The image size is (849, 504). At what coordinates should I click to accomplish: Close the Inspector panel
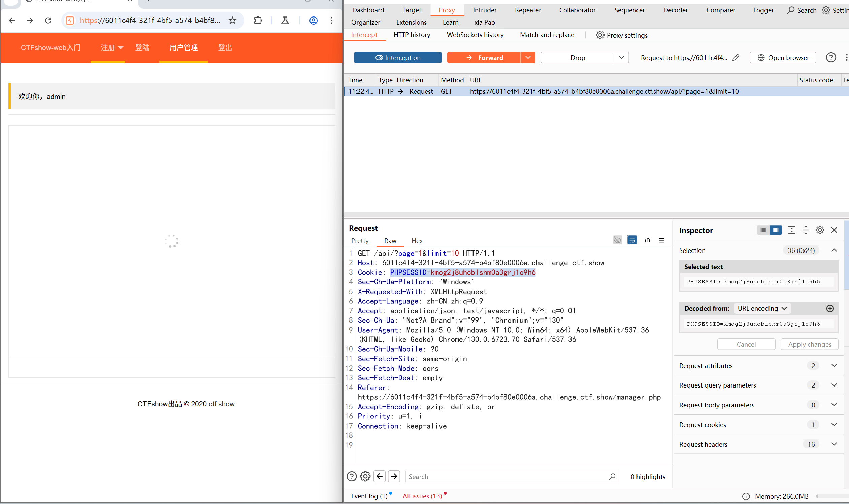click(834, 230)
